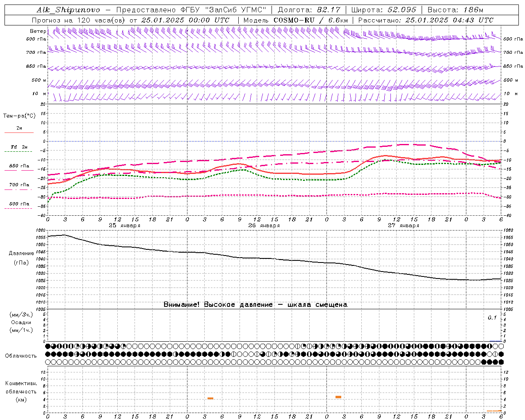Viewport: 525px width, 420px height.
Task: Click the 'Td 2м' dew point legend label
Action: click(x=19, y=147)
